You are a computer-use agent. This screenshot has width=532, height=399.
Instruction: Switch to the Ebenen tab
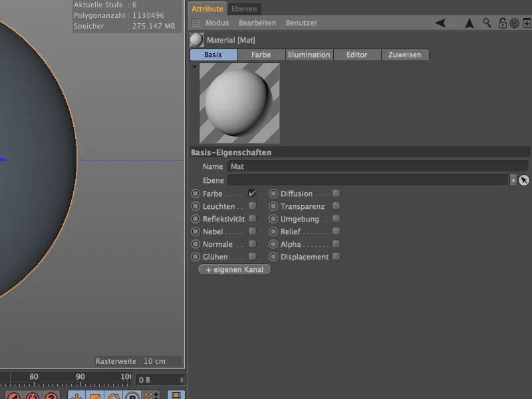(244, 9)
